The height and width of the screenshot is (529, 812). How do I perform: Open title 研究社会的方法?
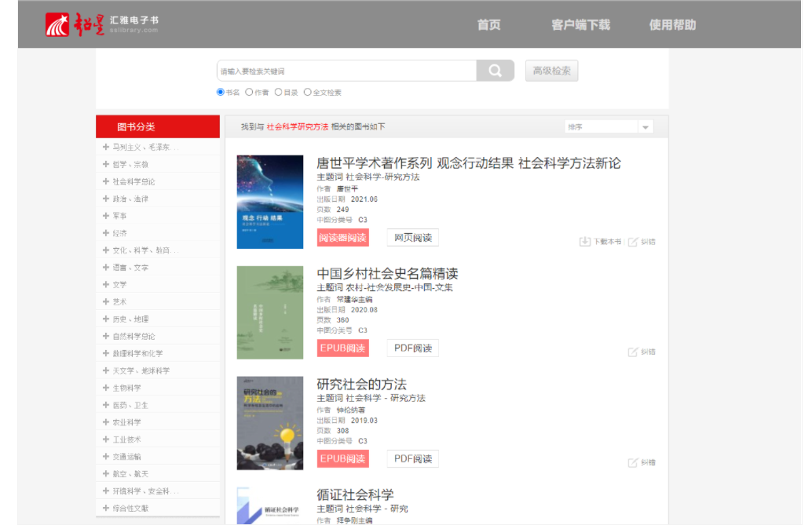click(361, 384)
